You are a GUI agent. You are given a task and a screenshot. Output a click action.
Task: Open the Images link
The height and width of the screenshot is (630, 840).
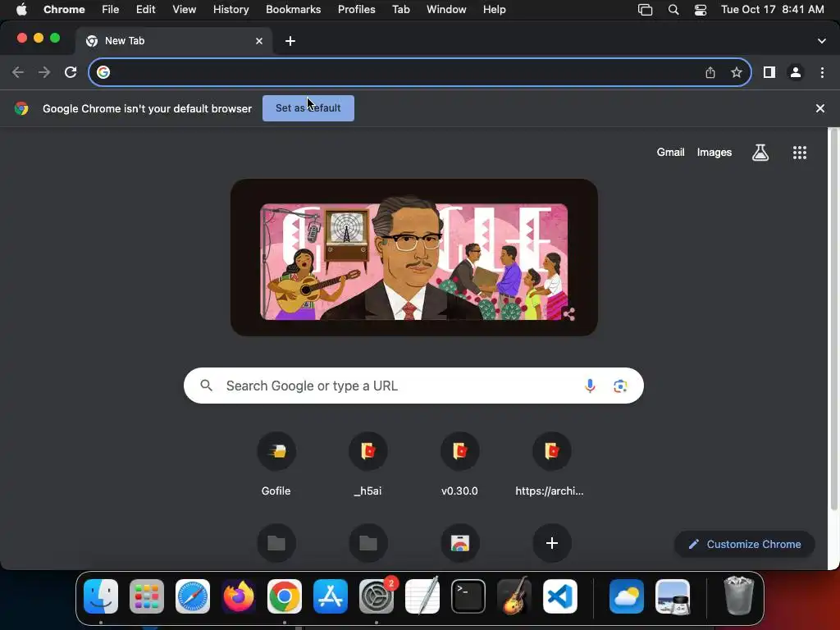714,152
